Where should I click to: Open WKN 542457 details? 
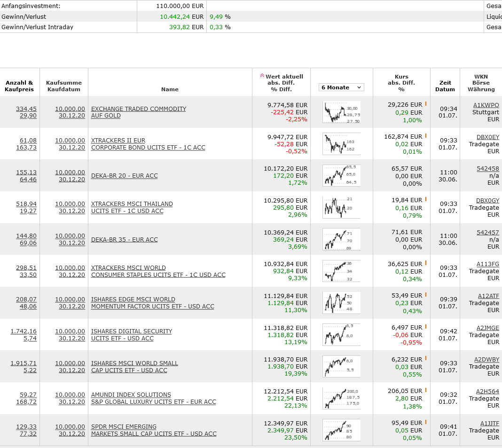(x=487, y=232)
